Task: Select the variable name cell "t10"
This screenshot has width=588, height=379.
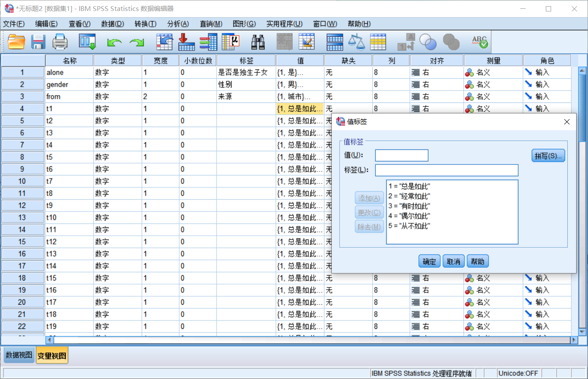Action: pos(69,218)
